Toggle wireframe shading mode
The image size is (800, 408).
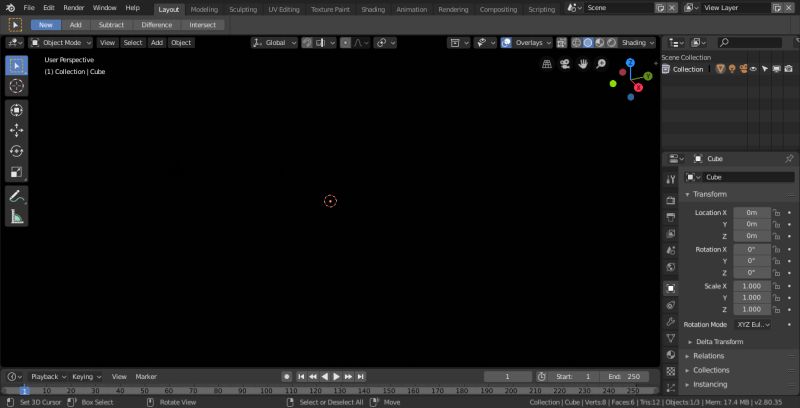point(577,43)
